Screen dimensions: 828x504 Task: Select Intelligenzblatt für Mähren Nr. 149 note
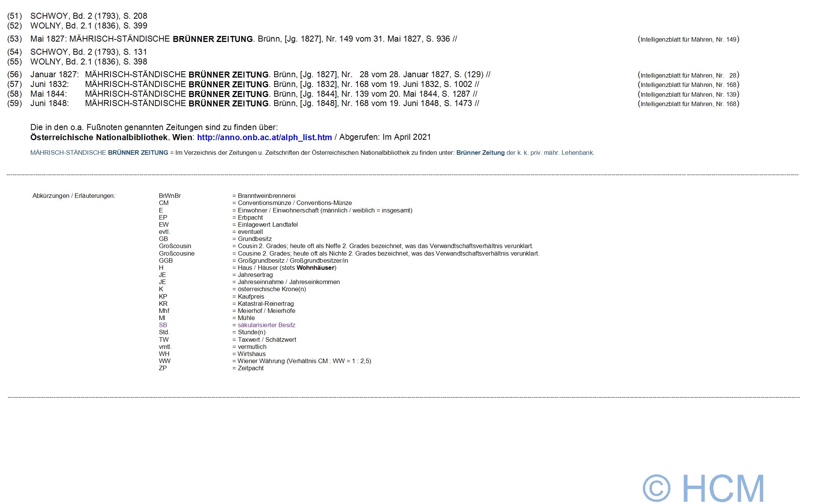tap(688, 39)
